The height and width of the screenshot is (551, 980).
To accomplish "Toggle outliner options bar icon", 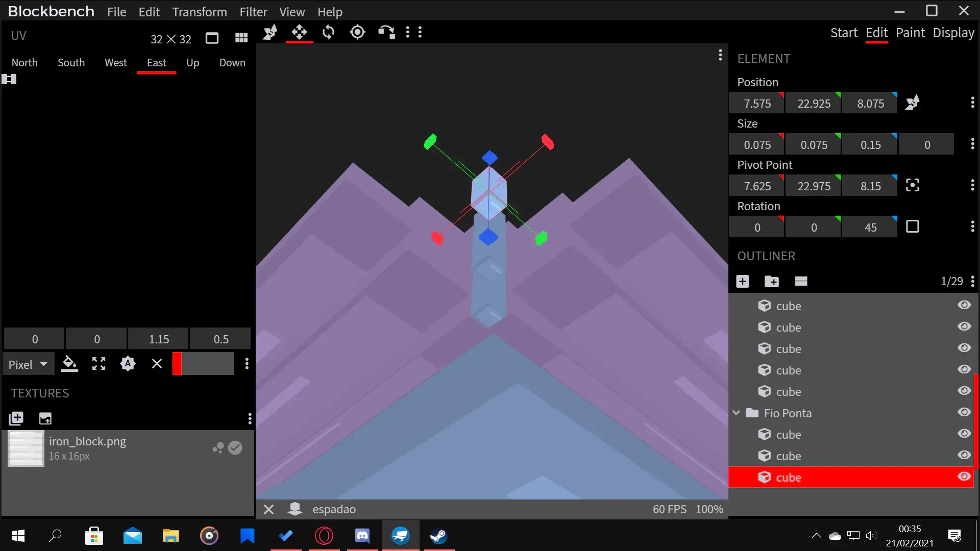I will click(x=801, y=281).
